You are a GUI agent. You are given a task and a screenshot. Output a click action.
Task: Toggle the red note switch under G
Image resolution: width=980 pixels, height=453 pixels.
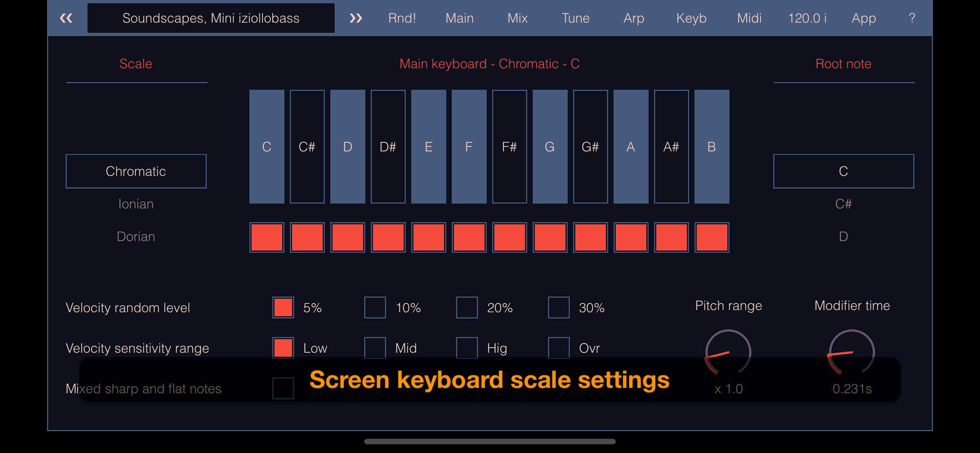coord(550,237)
